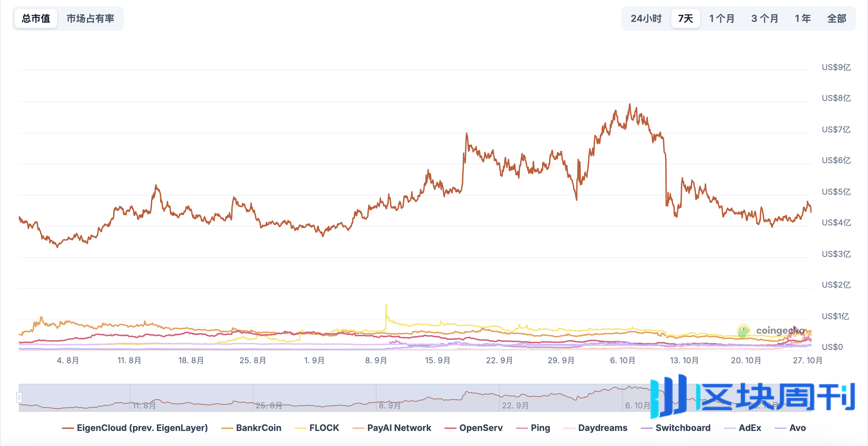The width and height of the screenshot is (868, 446).
Task: Toggle Daydreams series in the legend
Action: click(x=602, y=428)
